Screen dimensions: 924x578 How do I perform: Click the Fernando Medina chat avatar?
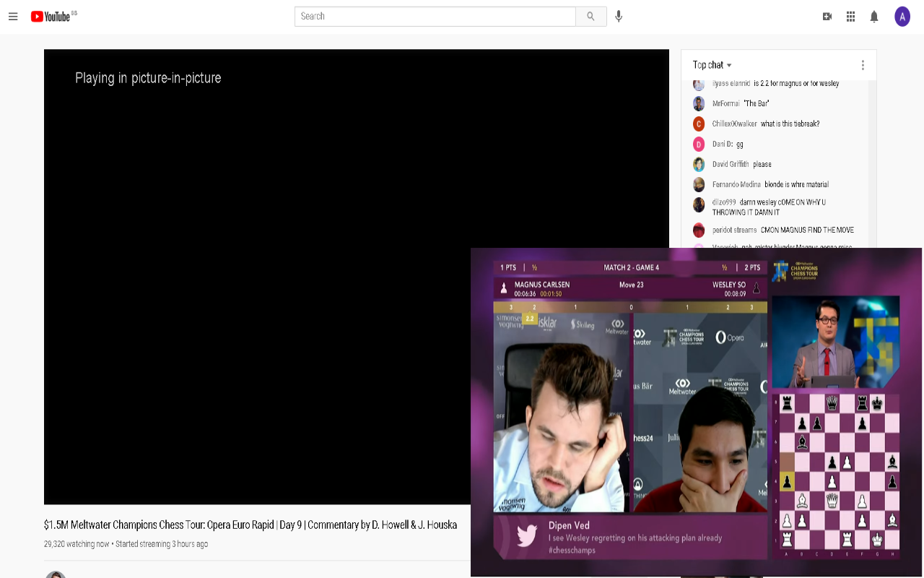click(699, 184)
